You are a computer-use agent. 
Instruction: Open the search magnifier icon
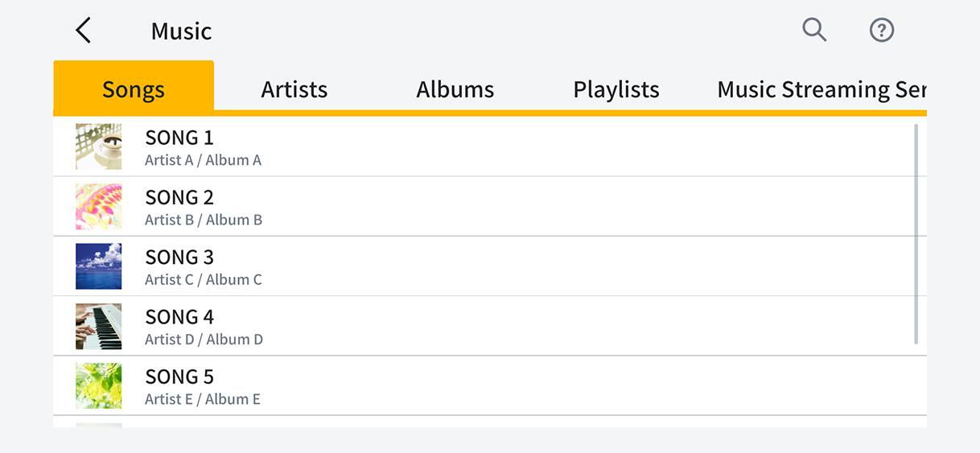click(x=814, y=30)
